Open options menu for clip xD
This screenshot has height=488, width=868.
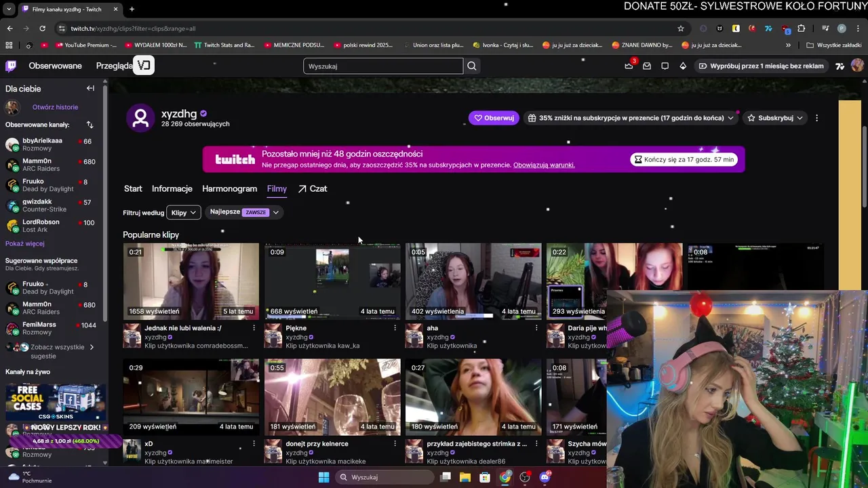254,444
